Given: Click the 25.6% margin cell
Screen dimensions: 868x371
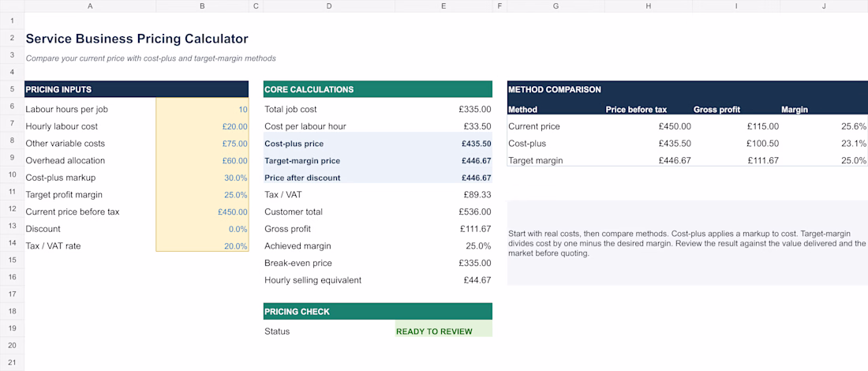Looking at the screenshot, I should tap(854, 126).
